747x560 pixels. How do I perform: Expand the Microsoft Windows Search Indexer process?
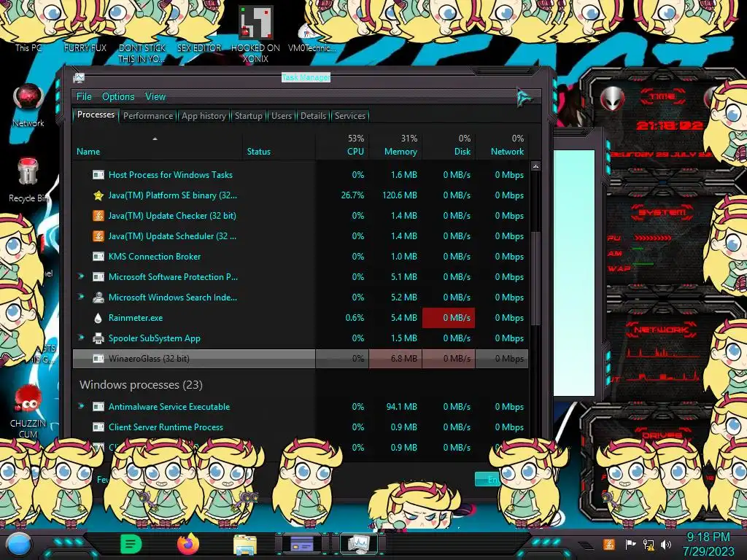[x=81, y=297]
